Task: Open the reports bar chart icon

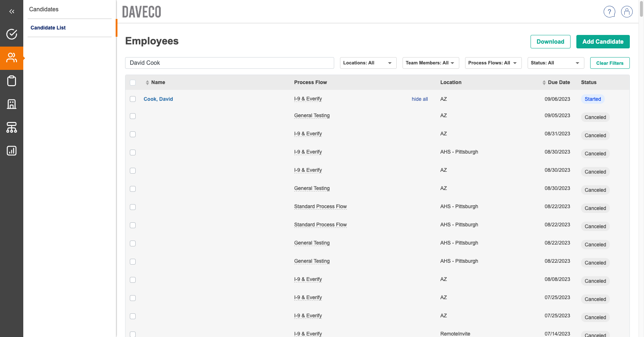Action: pos(12,151)
